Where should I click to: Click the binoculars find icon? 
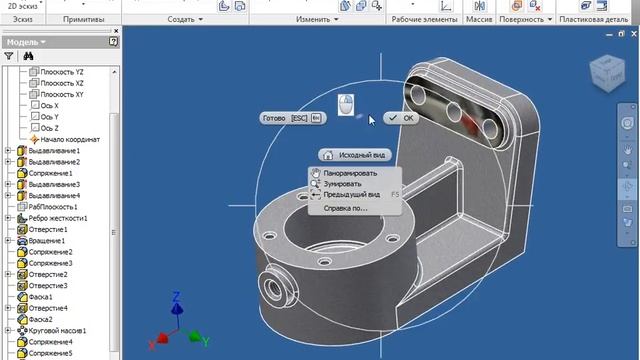coord(28,56)
